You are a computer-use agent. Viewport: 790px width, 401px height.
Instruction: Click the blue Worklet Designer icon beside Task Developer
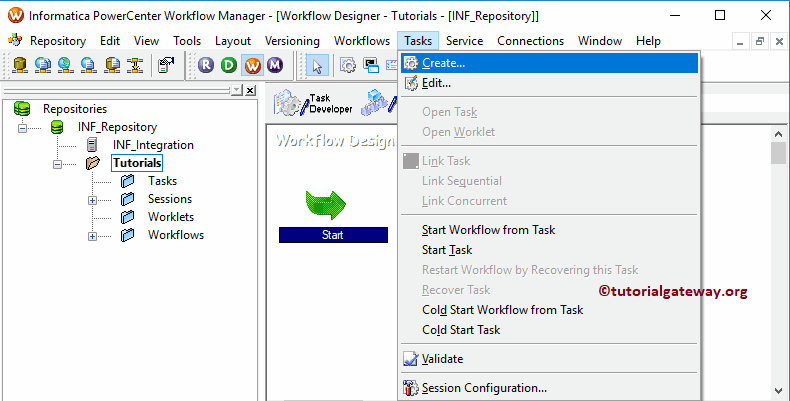(378, 103)
